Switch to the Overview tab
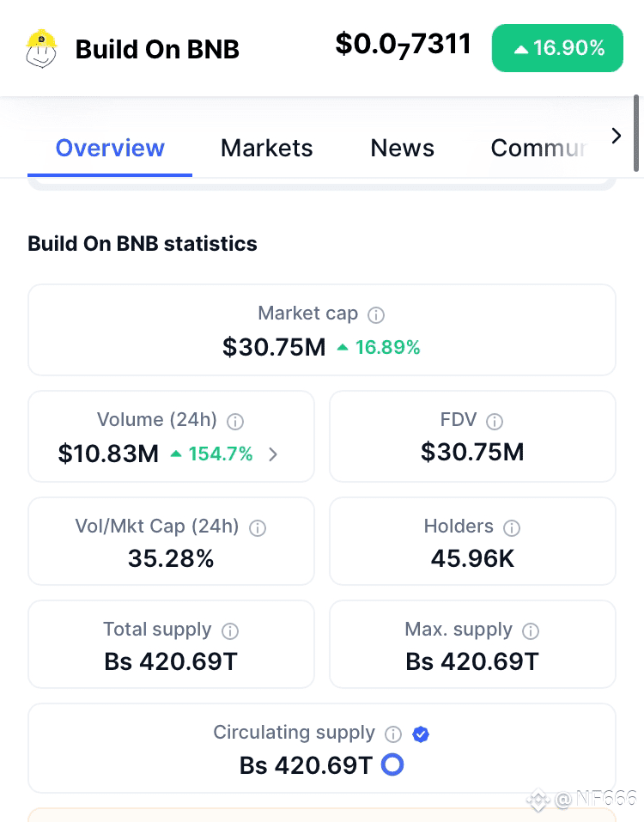The width and height of the screenshot is (644, 822). tap(110, 149)
